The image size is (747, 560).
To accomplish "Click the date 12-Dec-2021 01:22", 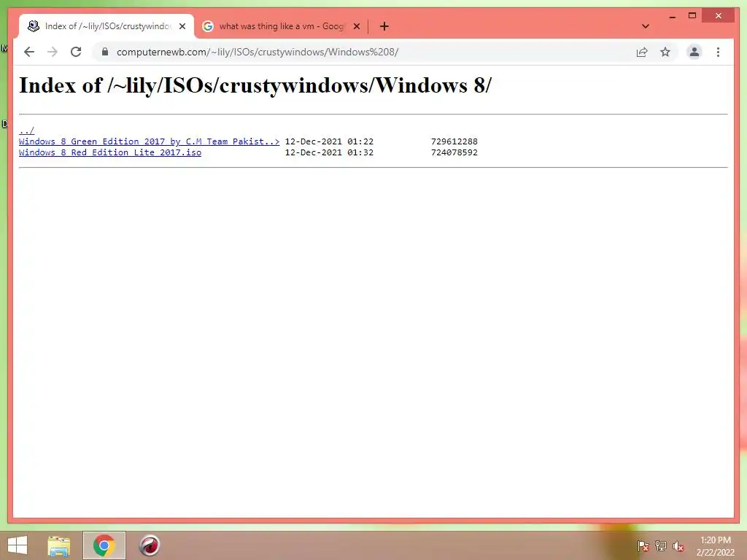I will 329,141.
